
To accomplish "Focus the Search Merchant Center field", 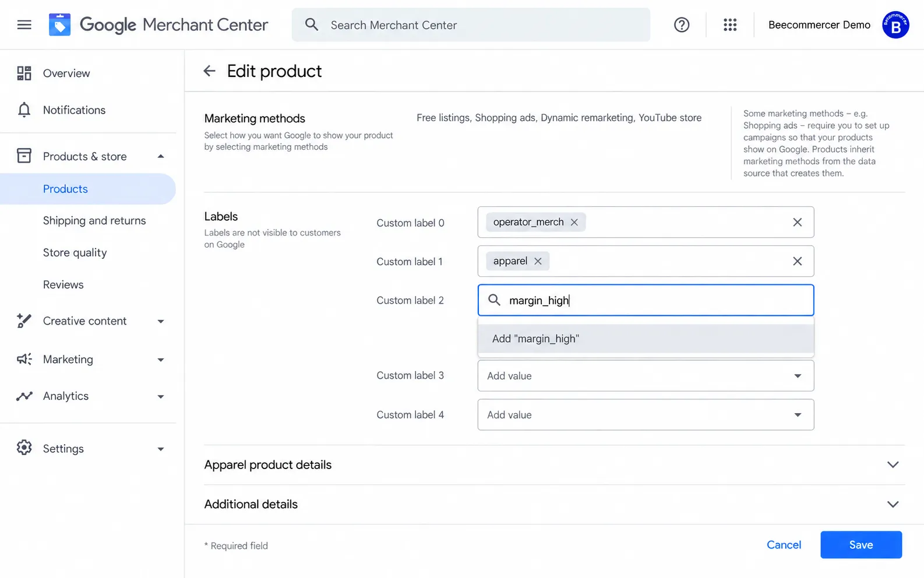I will pos(471,24).
